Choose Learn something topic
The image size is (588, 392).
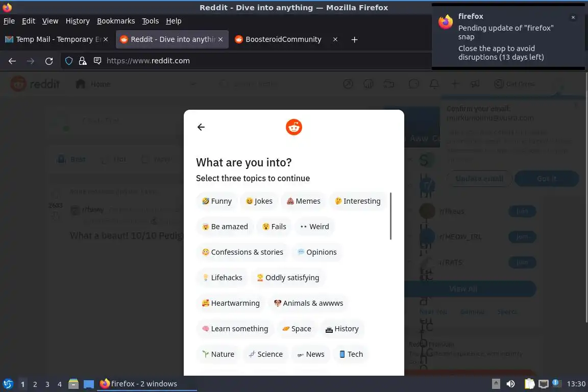(x=235, y=329)
